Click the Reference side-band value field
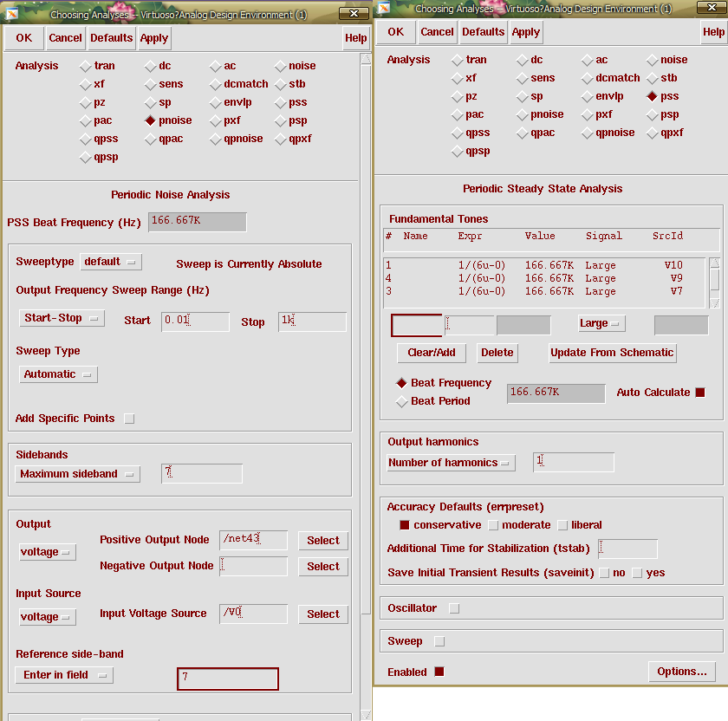 (x=227, y=679)
